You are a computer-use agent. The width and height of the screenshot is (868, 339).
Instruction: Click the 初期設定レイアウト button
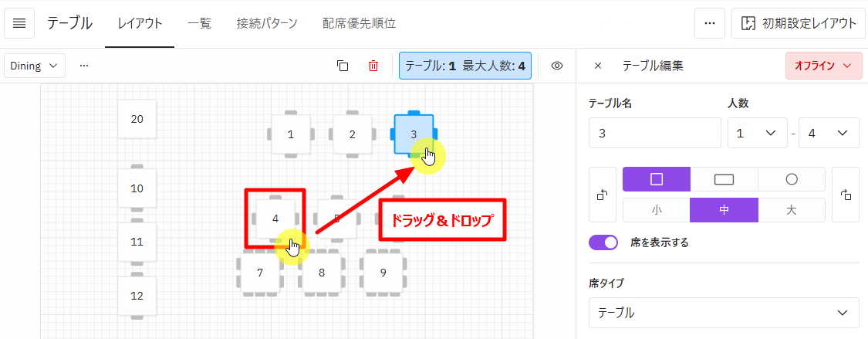click(799, 23)
